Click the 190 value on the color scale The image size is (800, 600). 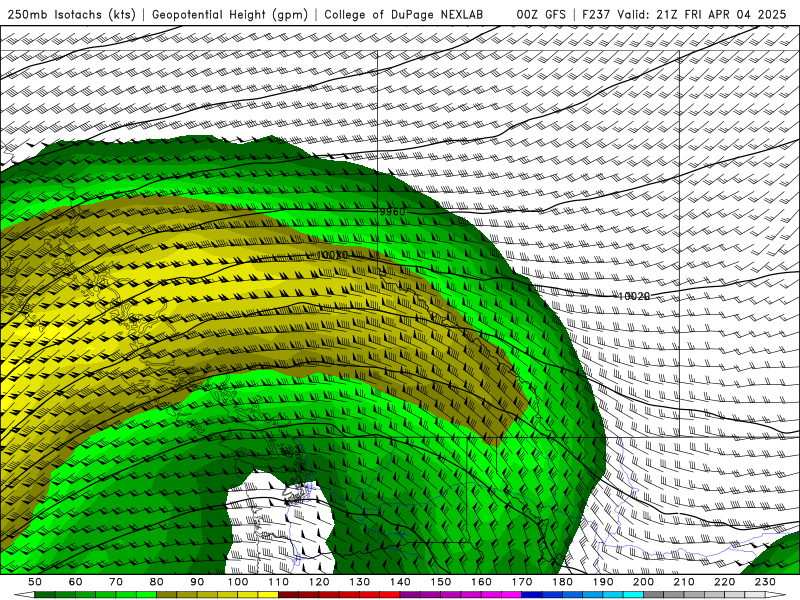tap(603, 582)
